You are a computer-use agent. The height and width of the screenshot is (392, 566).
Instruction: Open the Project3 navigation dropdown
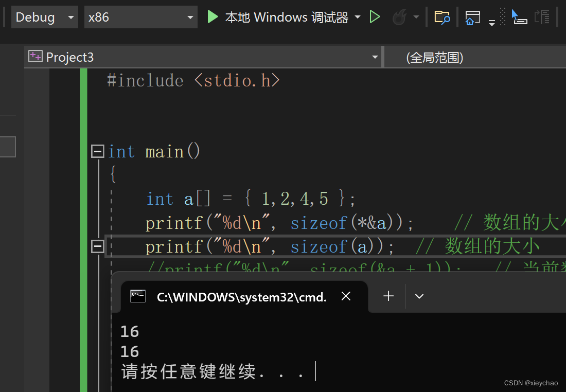click(375, 57)
